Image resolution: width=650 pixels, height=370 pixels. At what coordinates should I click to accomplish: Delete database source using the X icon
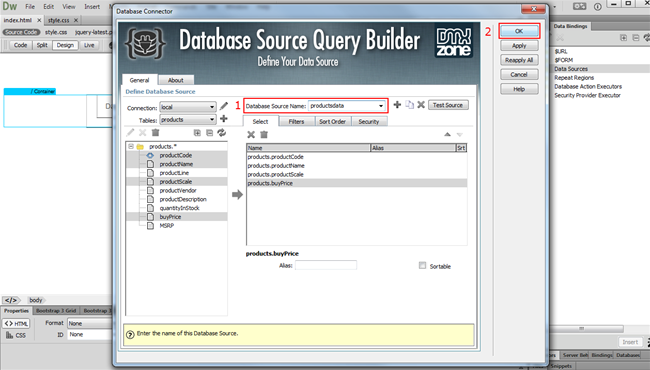point(421,105)
